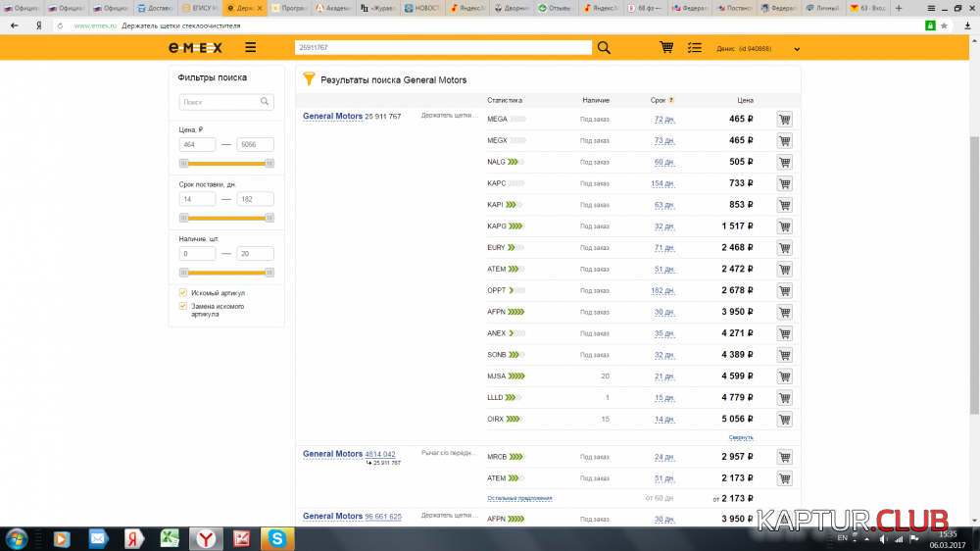Viewport: 980px width, 551px height.
Task: Open the hamburger menu next to emex logo
Action: (x=251, y=47)
